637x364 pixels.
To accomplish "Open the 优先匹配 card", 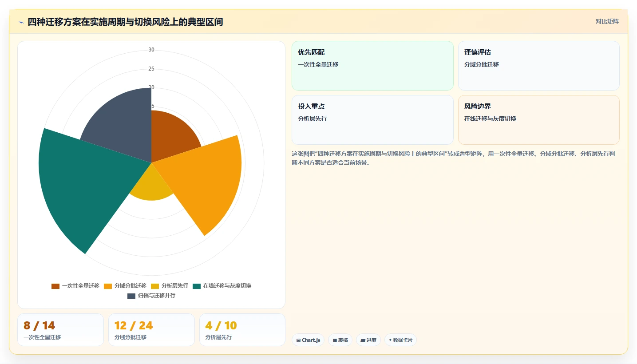I will (372, 66).
